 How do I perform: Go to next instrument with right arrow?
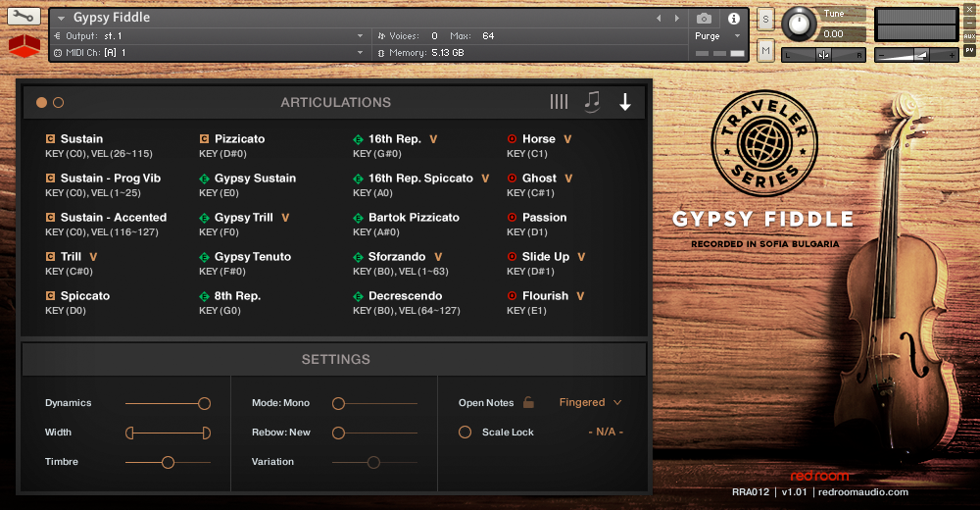pyautogui.click(x=677, y=19)
